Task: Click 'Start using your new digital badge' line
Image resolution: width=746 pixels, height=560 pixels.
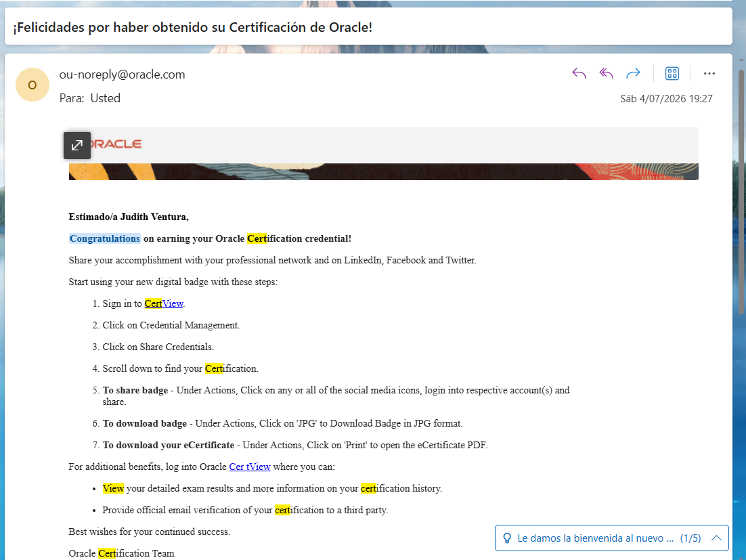Action: [x=173, y=282]
